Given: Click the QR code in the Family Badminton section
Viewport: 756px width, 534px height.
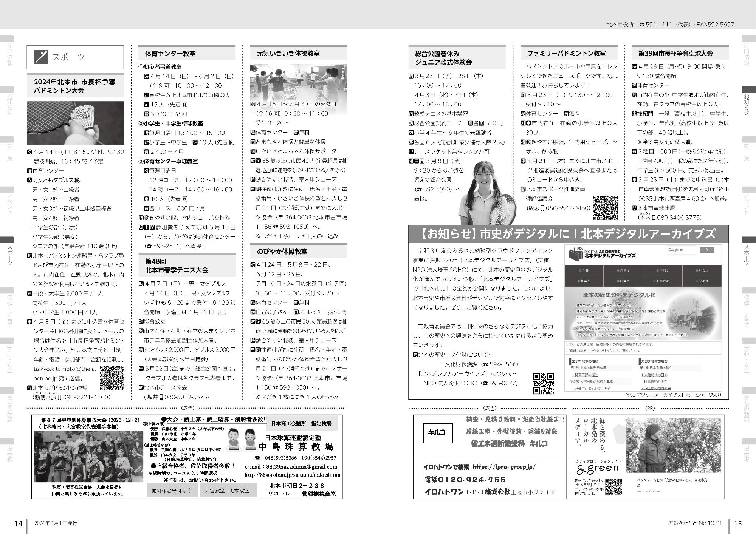Looking at the screenshot, I should click(605, 208).
